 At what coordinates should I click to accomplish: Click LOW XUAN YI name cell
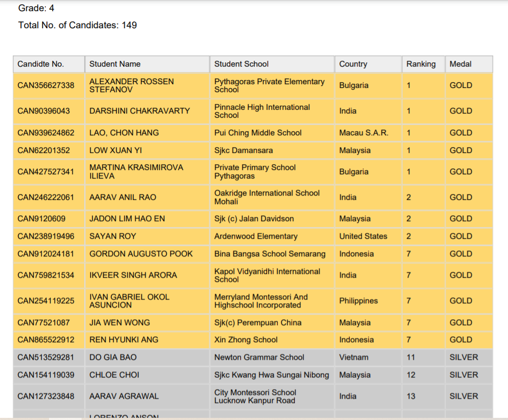click(x=115, y=150)
